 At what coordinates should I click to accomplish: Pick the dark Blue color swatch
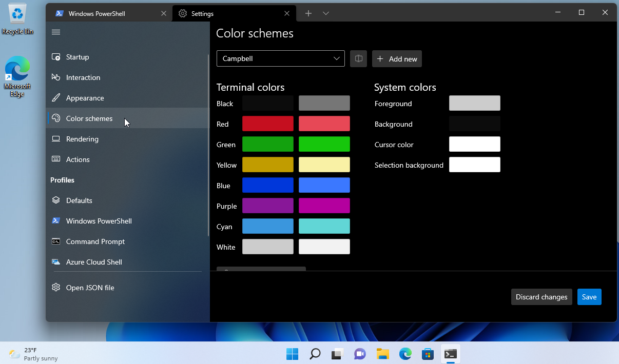click(268, 185)
